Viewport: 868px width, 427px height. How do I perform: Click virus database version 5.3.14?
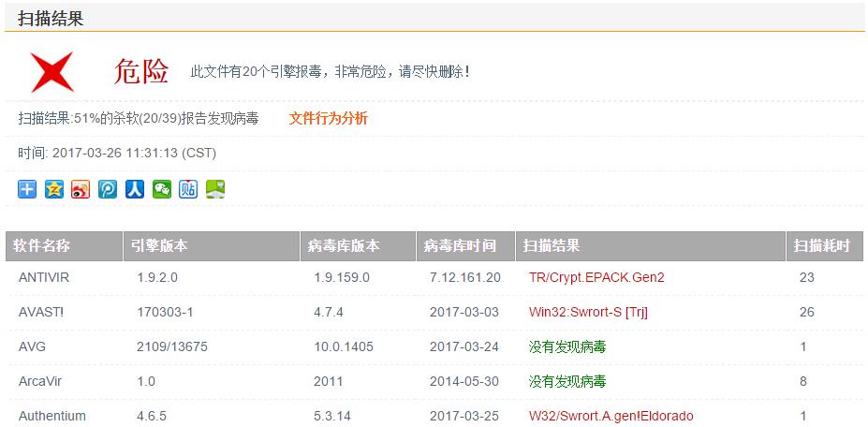pos(332,416)
